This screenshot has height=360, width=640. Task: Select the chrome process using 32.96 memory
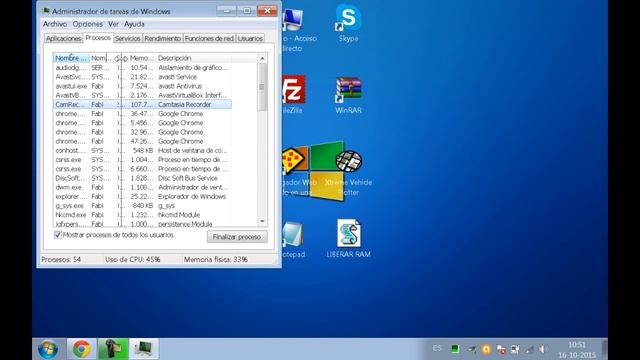142,132
